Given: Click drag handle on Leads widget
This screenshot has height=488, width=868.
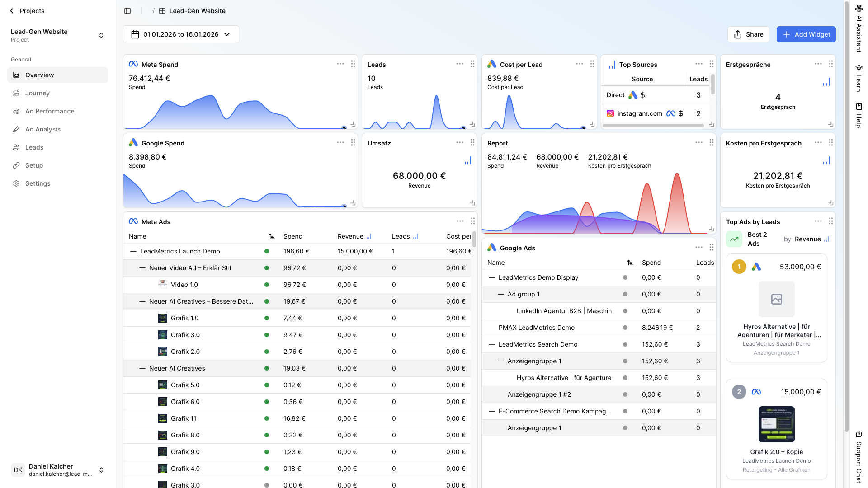Looking at the screenshot, I should pyautogui.click(x=472, y=64).
